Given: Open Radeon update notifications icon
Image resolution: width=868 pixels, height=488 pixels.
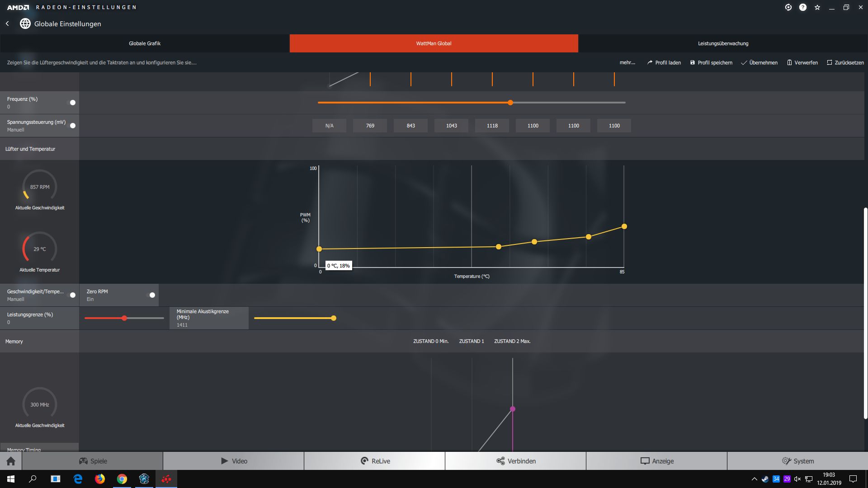Looking at the screenshot, I should click(x=788, y=7).
